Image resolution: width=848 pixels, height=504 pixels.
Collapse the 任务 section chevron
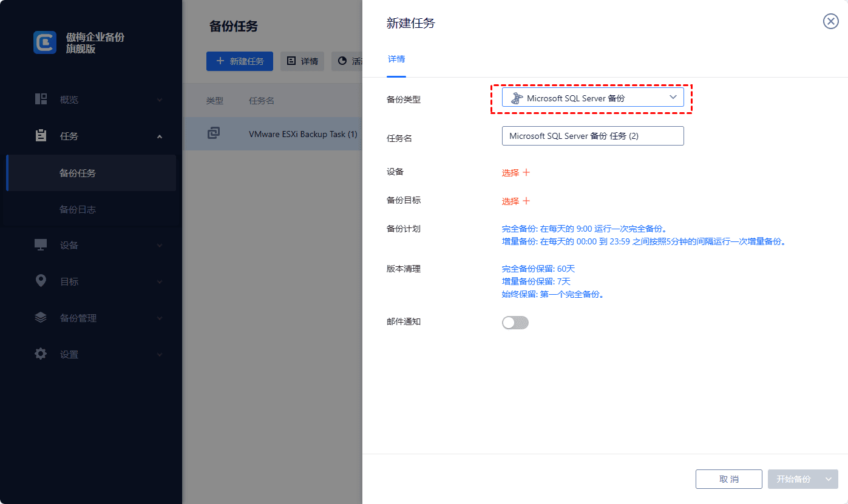[160, 136]
